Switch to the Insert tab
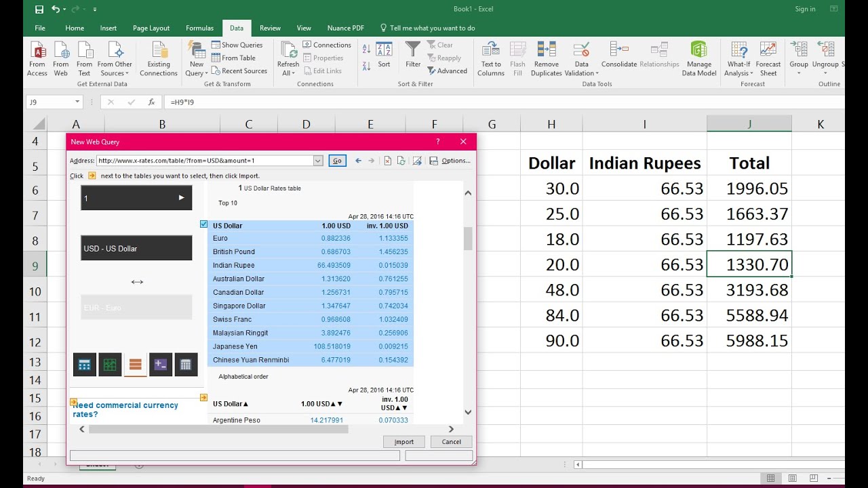This screenshot has height=488, width=868. tap(108, 28)
